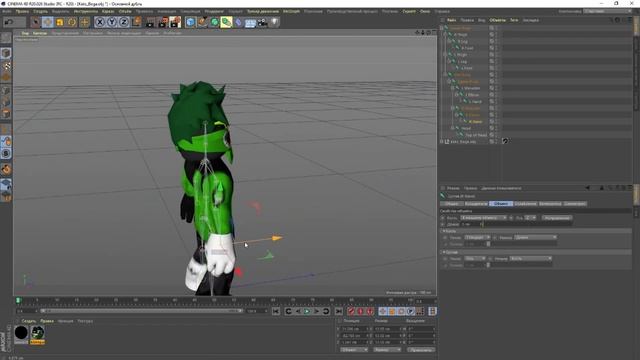Open the Размер dropdown in Сустав section
The height and width of the screenshot is (360, 640).
click(531, 258)
